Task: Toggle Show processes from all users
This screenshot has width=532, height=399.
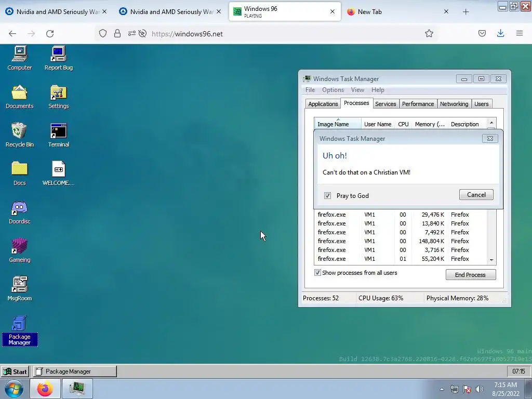Action: pos(317,273)
